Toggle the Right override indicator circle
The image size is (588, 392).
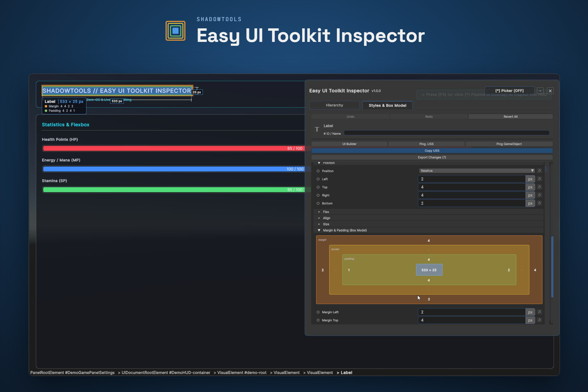click(318, 195)
